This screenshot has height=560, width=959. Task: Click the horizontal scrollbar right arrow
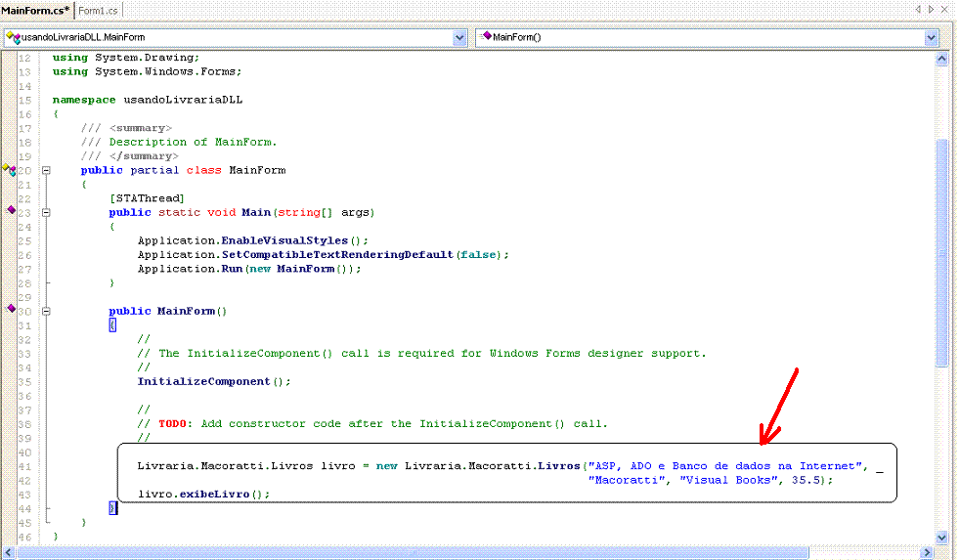click(x=927, y=552)
